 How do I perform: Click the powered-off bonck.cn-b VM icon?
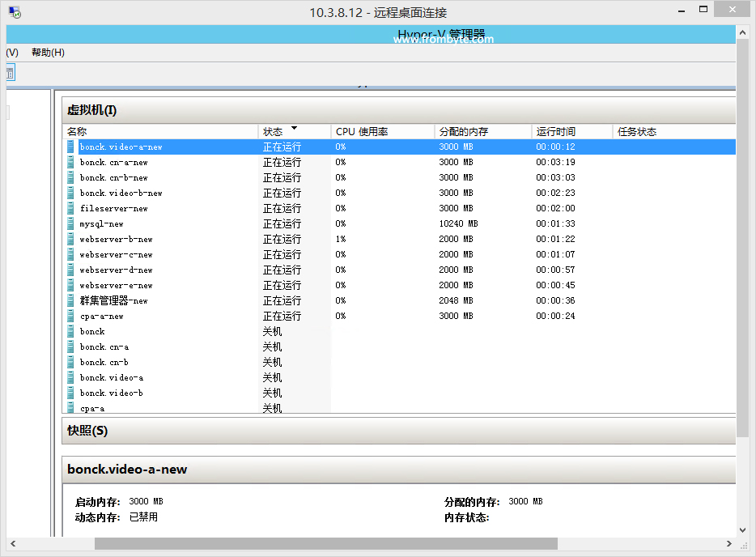point(71,362)
